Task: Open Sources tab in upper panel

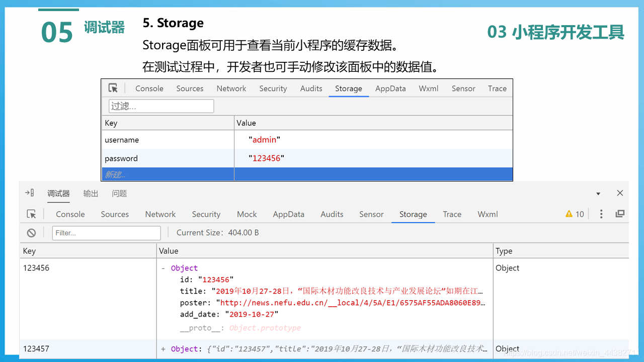Action: tap(190, 88)
